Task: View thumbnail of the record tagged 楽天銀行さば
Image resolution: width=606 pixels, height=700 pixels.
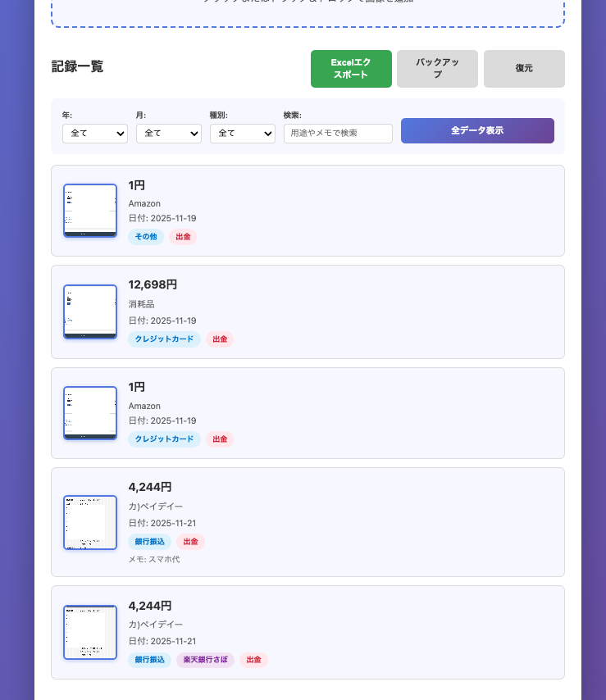Action: 90,632
